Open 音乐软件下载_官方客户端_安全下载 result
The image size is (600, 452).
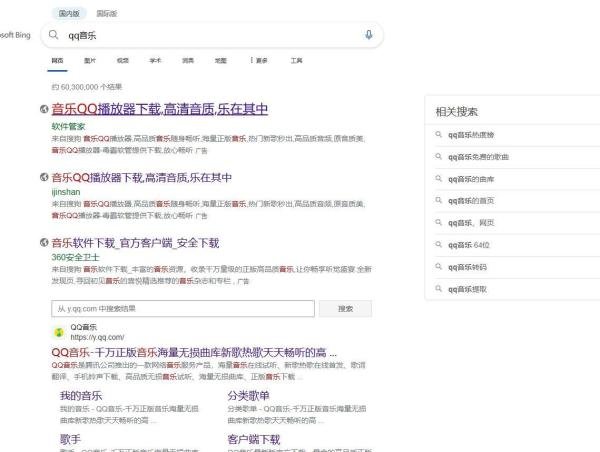point(135,243)
